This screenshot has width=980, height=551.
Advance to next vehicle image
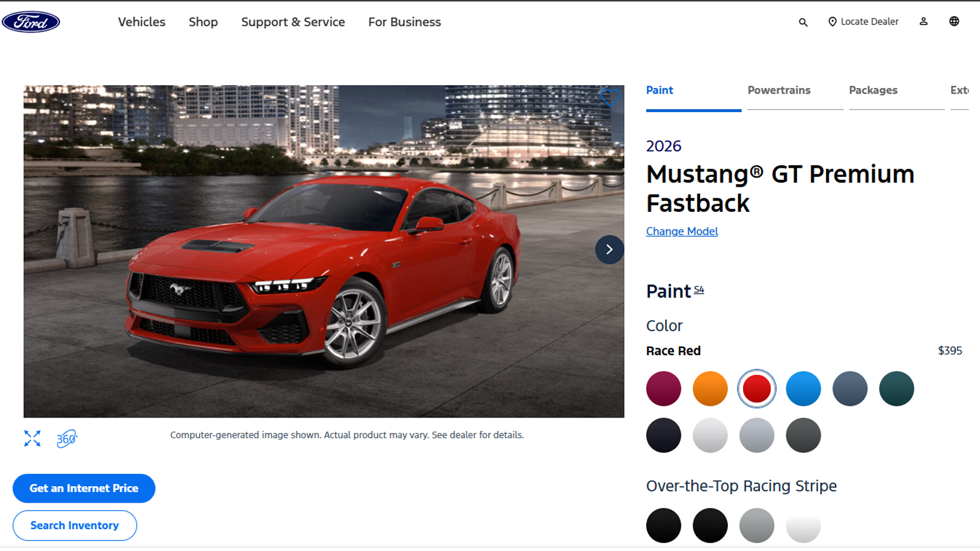(609, 249)
